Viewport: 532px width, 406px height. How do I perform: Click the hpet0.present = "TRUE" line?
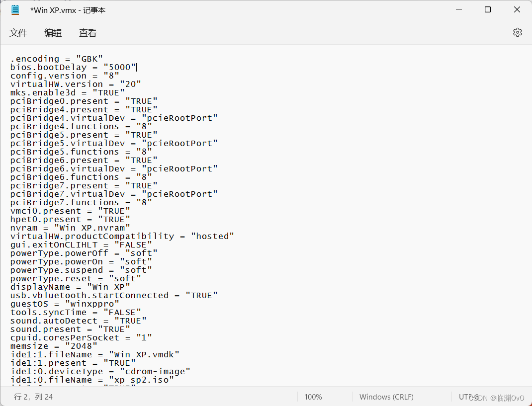click(x=70, y=220)
